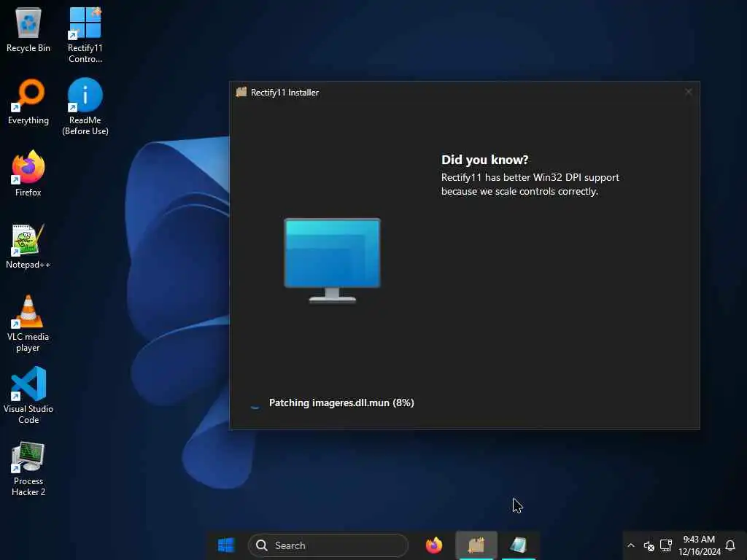
Task: Click the Win32 DPI support tip text
Action: click(x=530, y=184)
